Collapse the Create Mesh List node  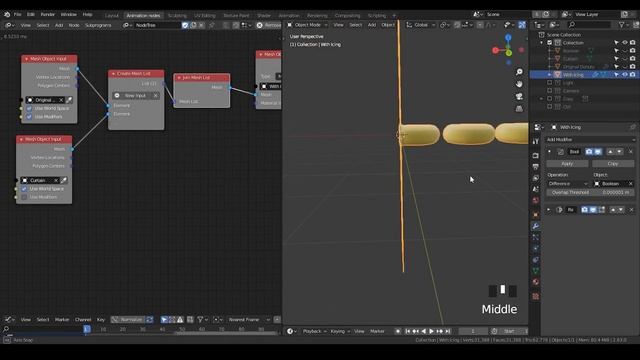click(x=113, y=73)
